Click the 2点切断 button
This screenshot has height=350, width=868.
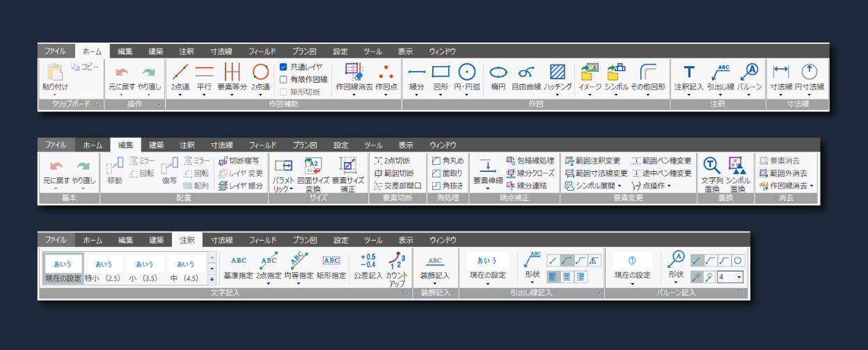tap(393, 161)
